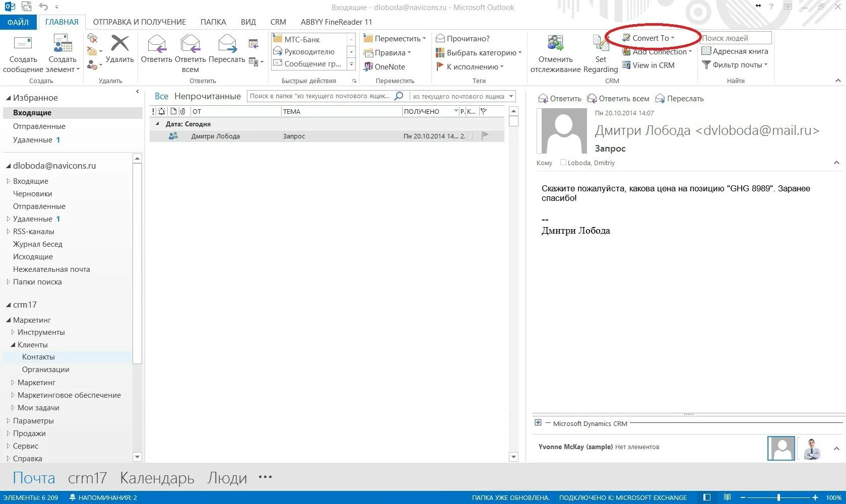
Task: Reply using the ribbon Ответить icon
Action: [157, 44]
